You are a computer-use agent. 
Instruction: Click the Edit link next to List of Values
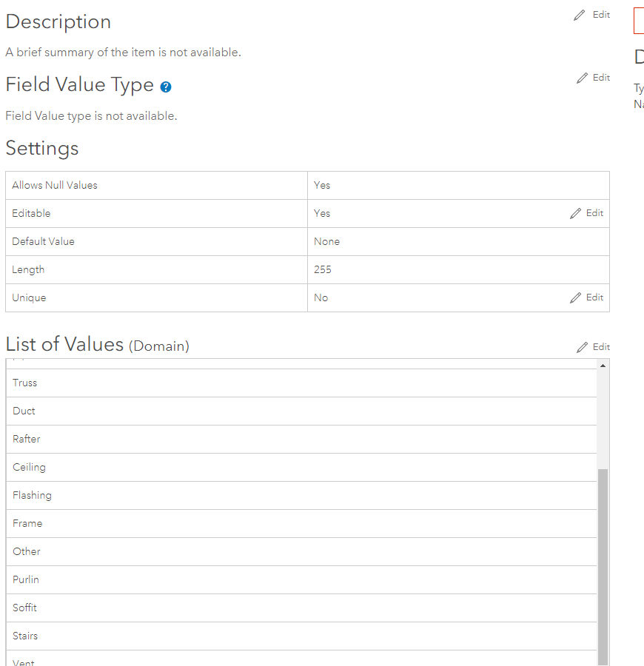[601, 347]
